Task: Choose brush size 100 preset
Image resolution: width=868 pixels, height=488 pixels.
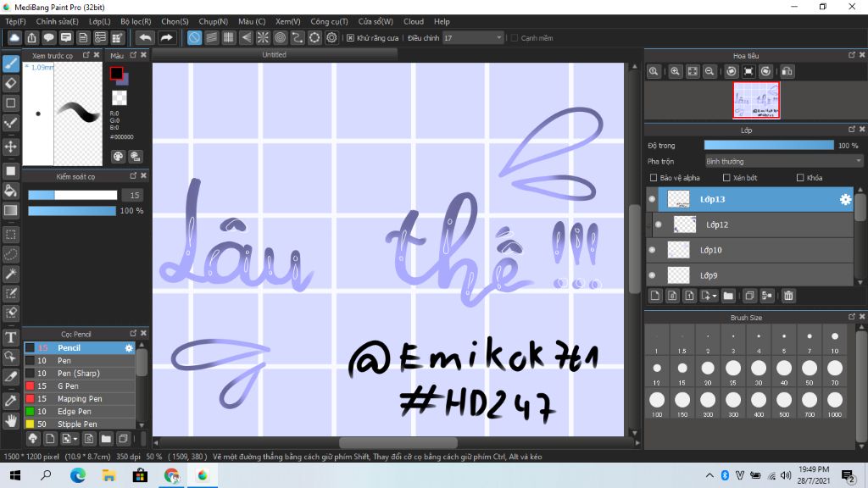Action: coord(657,403)
